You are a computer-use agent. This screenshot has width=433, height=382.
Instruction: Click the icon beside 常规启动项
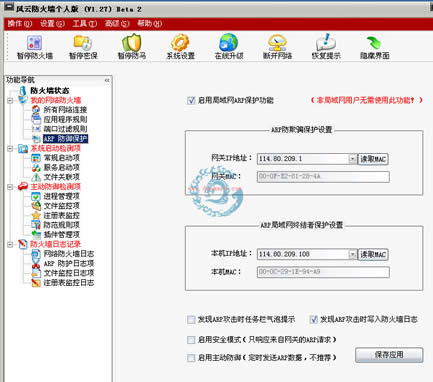click(36, 158)
